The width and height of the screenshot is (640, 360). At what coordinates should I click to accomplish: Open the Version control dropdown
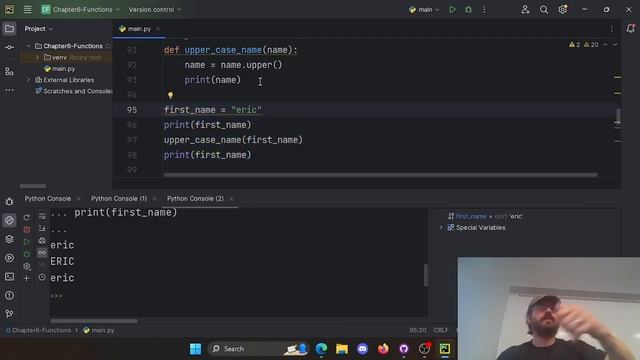click(x=155, y=9)
